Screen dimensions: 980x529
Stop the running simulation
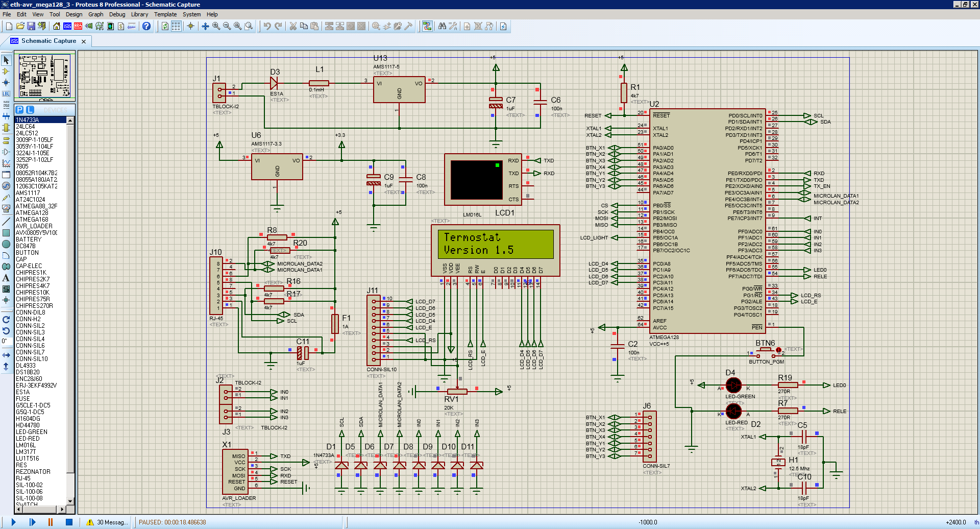69,522
